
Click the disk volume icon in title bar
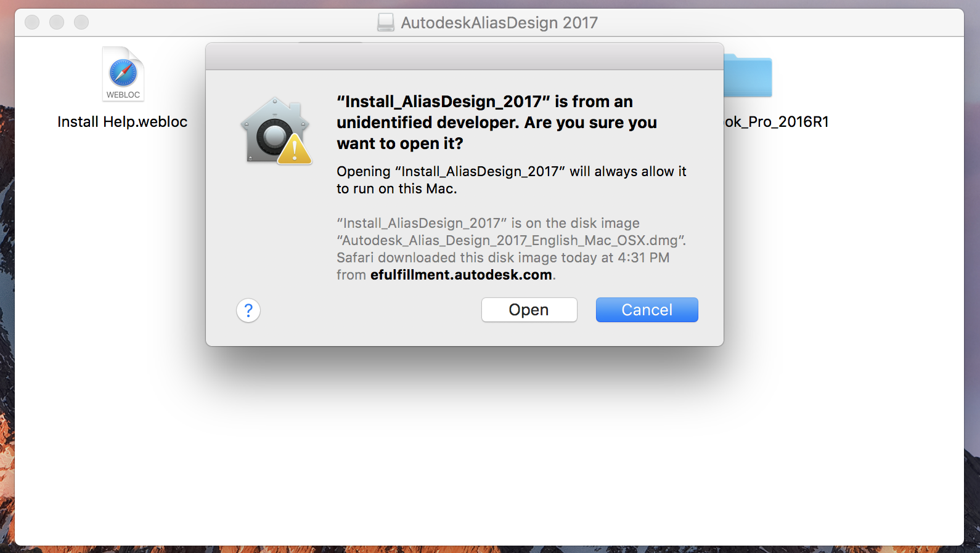click(386, 23)
